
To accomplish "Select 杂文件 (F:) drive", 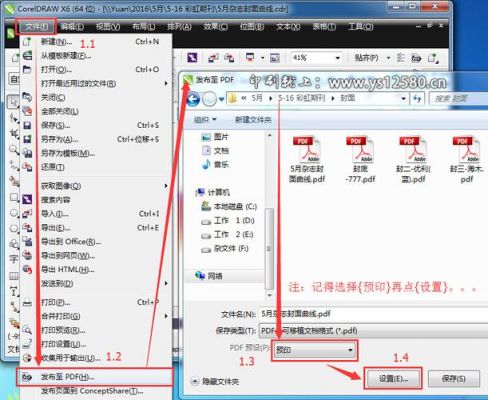I will 225,249.
